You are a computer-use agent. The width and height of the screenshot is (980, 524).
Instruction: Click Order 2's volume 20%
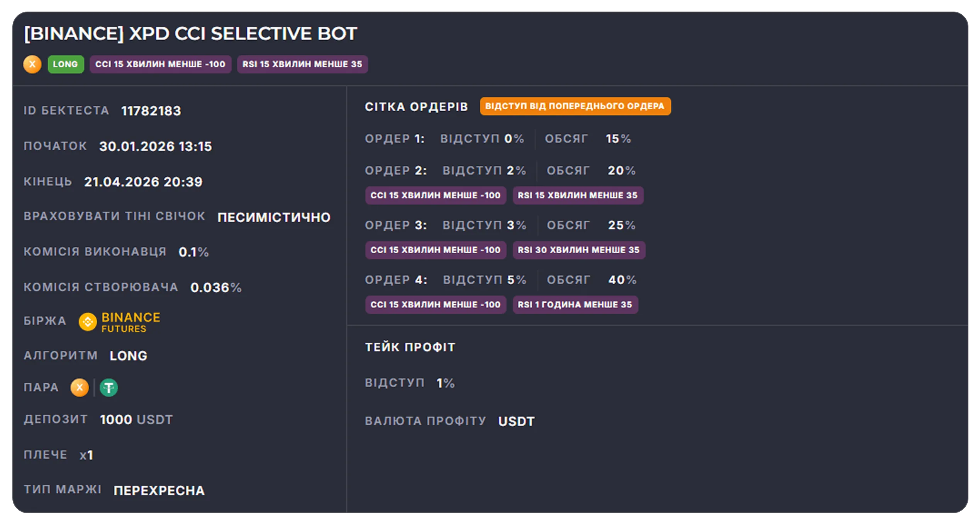click(621, 170)
